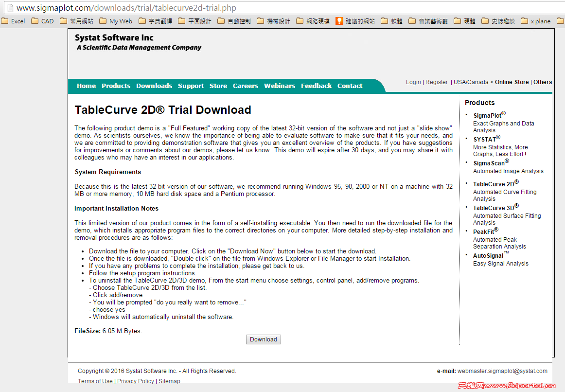Open the Privacy Policy link

click(x=136, y=381)
